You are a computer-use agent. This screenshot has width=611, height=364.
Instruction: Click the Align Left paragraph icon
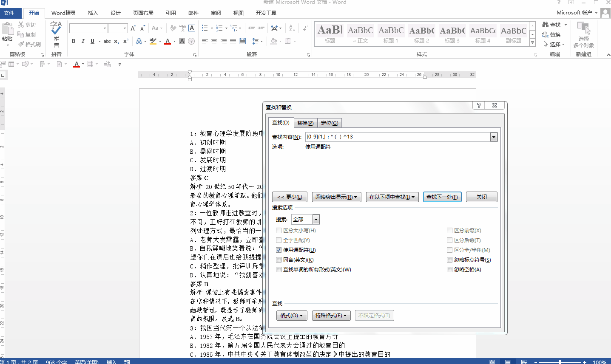tap(205, 41)
